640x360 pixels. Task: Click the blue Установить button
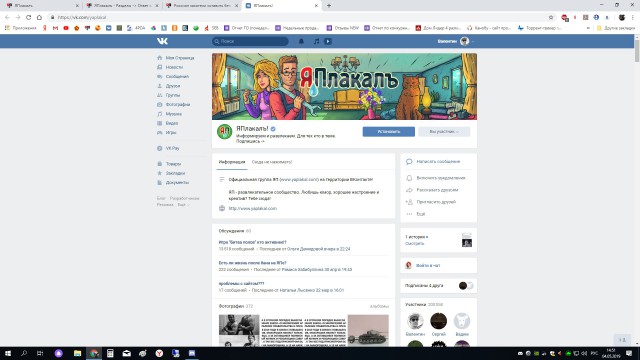pos(389,131)
